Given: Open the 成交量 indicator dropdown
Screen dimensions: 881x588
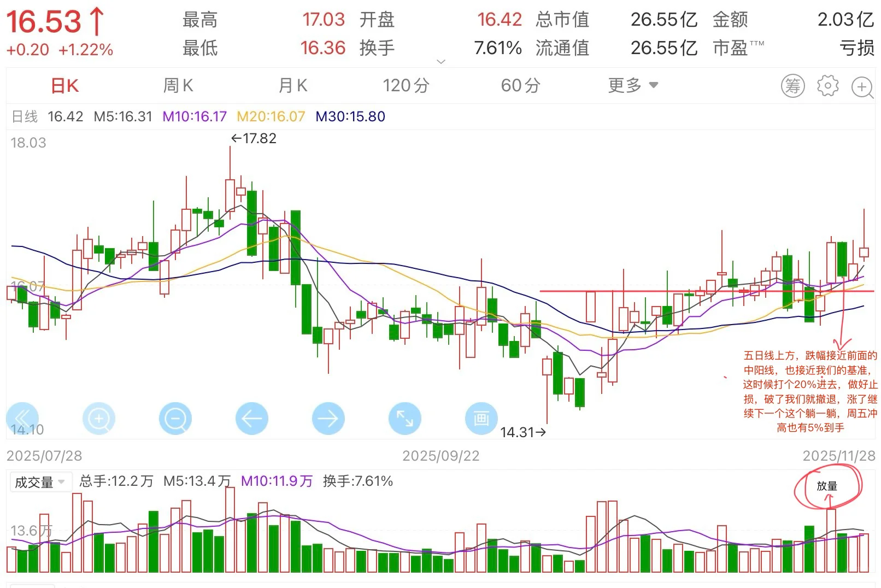Looking at the screenshot, I should pyautogui.click(x=41, y=482).
